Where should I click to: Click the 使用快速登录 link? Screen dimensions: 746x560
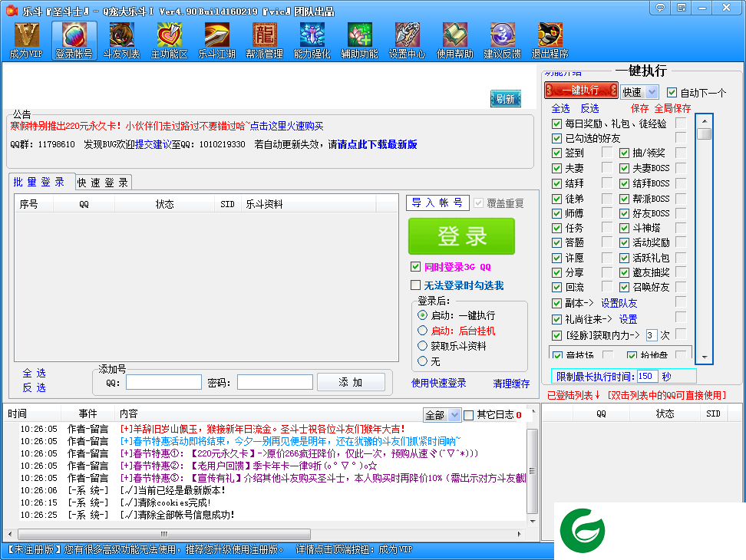(439, 383)
